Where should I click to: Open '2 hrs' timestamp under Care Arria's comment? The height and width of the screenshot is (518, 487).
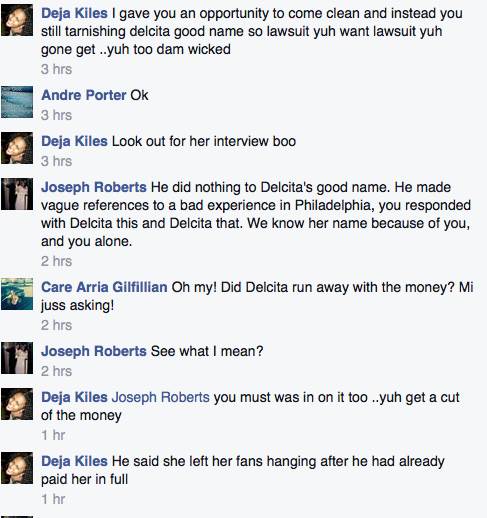coord(56,325)
